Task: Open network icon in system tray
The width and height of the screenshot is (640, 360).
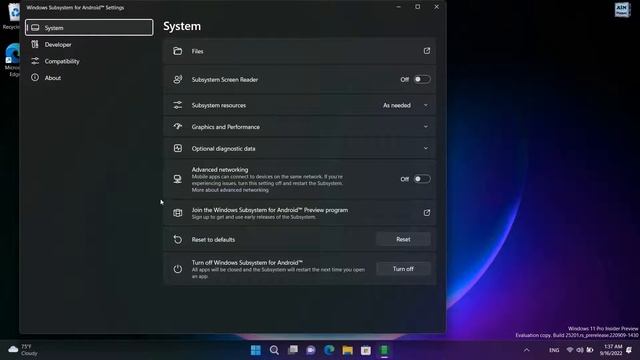Action: pyautogui.click(x=570, y=350)
